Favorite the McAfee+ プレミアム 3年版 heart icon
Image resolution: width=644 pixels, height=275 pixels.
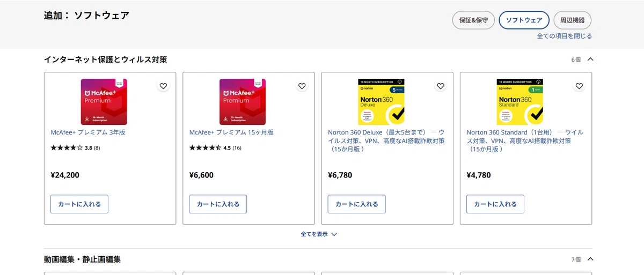pos(163,86)
